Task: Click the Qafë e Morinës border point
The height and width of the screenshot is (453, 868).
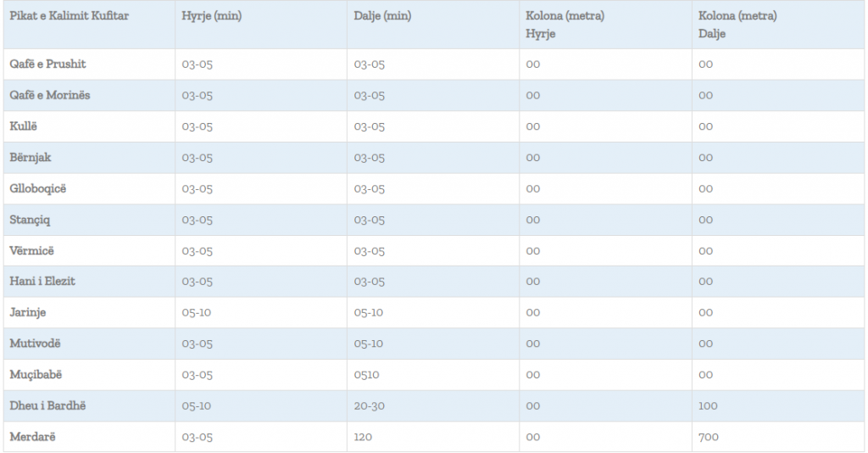Action: [x=50, y=95]
